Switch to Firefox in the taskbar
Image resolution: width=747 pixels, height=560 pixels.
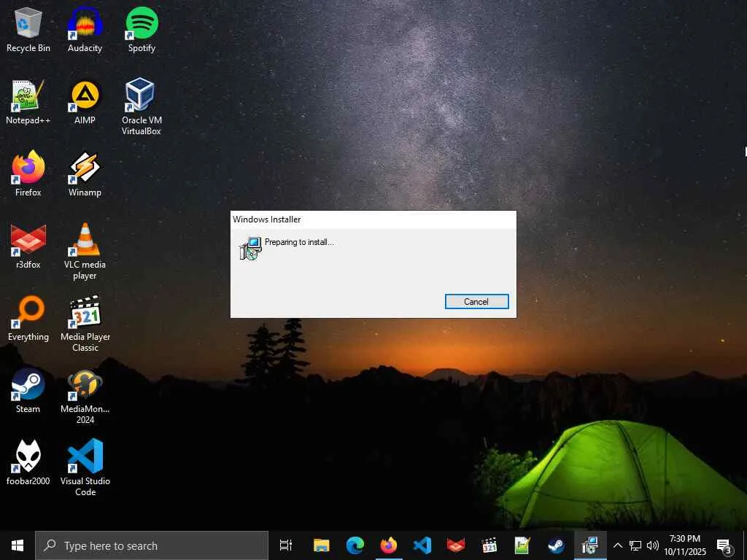[389, 545]
